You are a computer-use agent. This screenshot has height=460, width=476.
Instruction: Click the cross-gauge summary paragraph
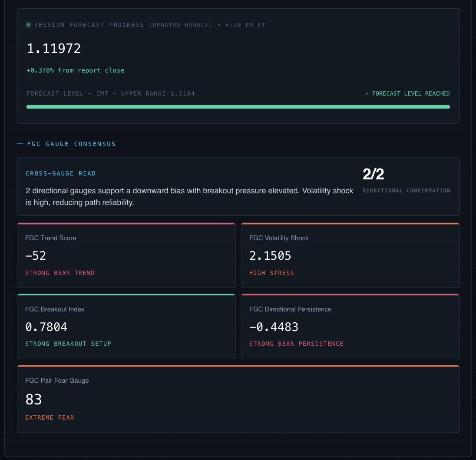[189, 196]
